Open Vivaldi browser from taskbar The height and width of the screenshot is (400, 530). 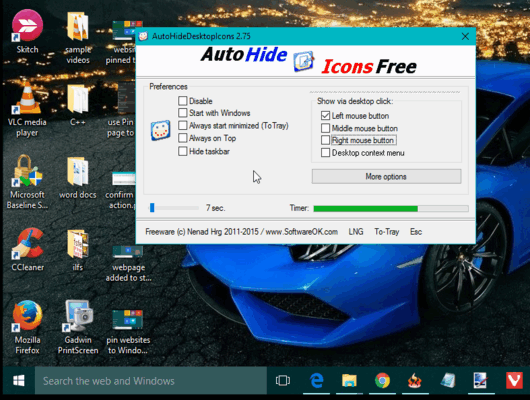[514, 381]
